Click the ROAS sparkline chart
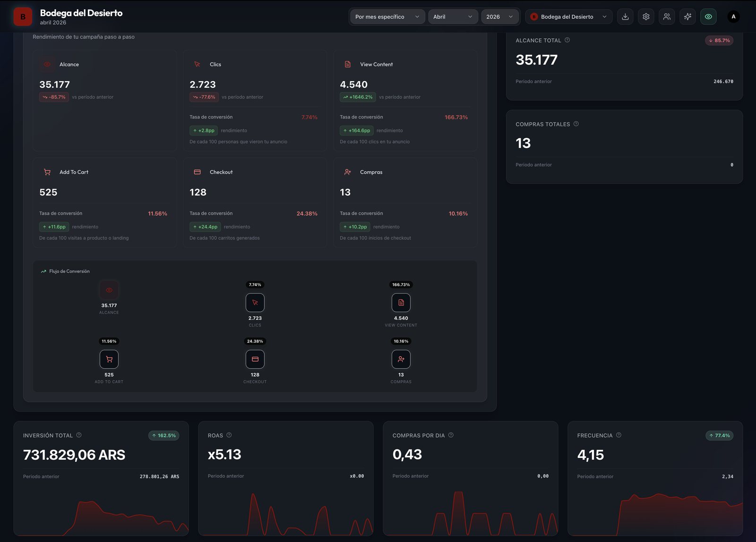The image size is (756, 542). 286,514
